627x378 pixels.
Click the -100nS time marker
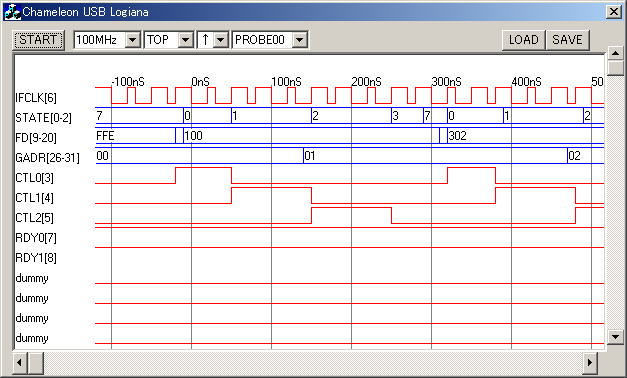click(128, 82)
